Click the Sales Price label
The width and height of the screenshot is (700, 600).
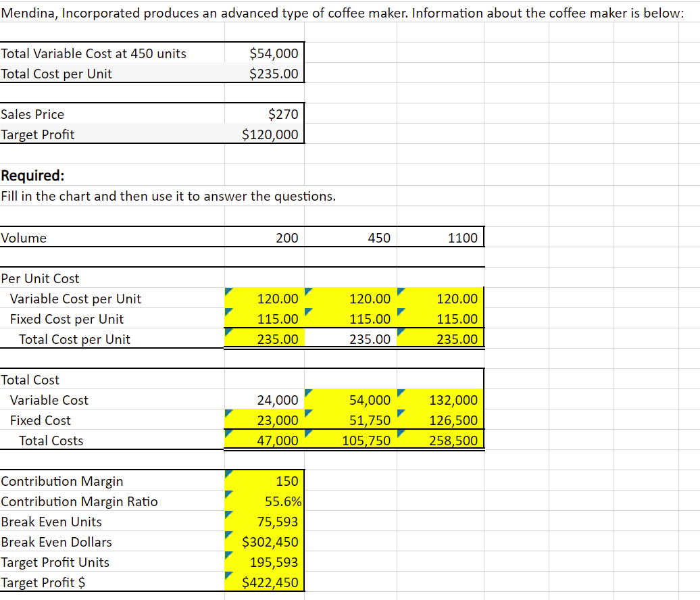pyautogui.click(x=32, y=114)
